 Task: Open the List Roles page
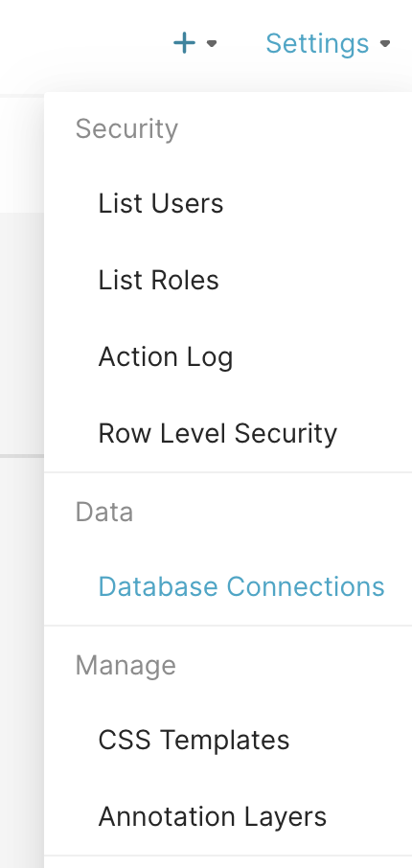[158, 280]
